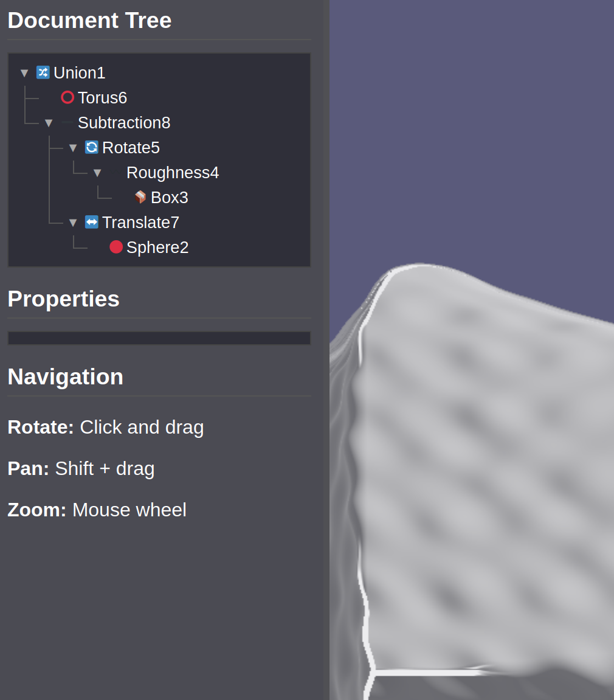Click the Translate7 arrows icon
Screen dimensions: 614x700
[x=92, y=222]
